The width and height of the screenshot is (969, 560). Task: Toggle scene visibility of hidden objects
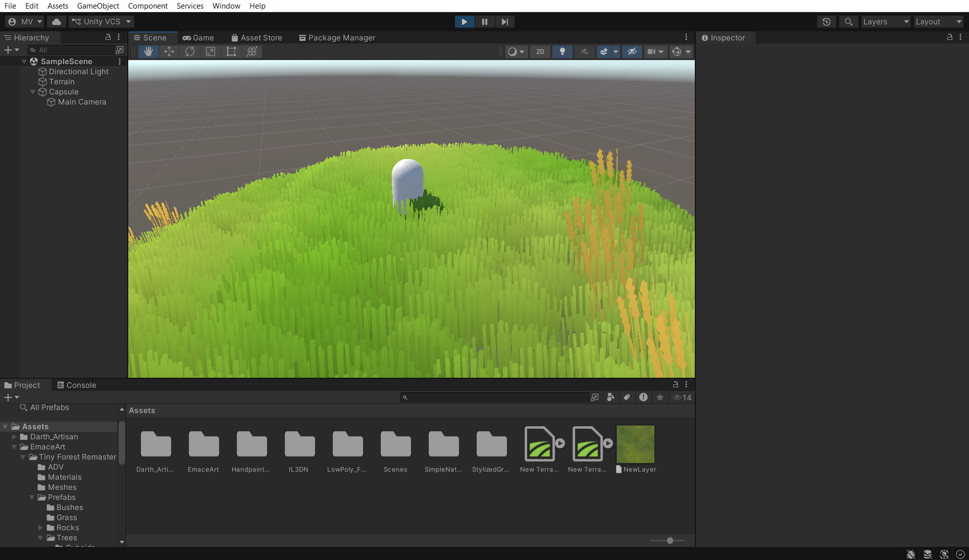tap(632, 52)
